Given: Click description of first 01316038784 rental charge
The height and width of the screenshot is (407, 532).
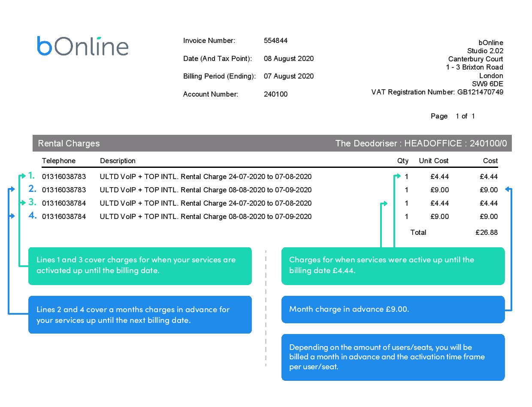Looking at the screenshot, I should (206, 203).
